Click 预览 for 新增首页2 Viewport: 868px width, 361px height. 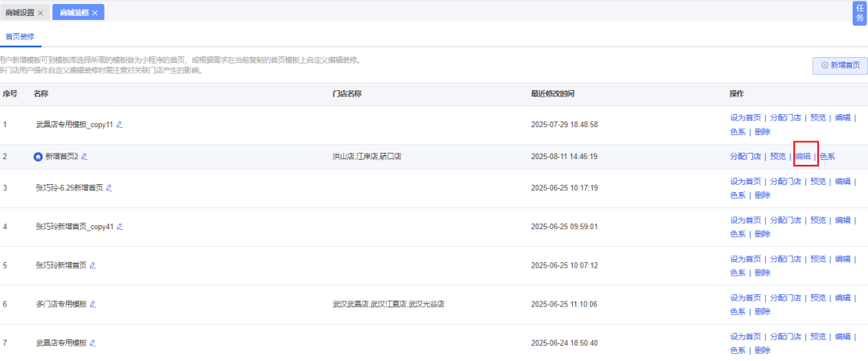click(778, 157)
